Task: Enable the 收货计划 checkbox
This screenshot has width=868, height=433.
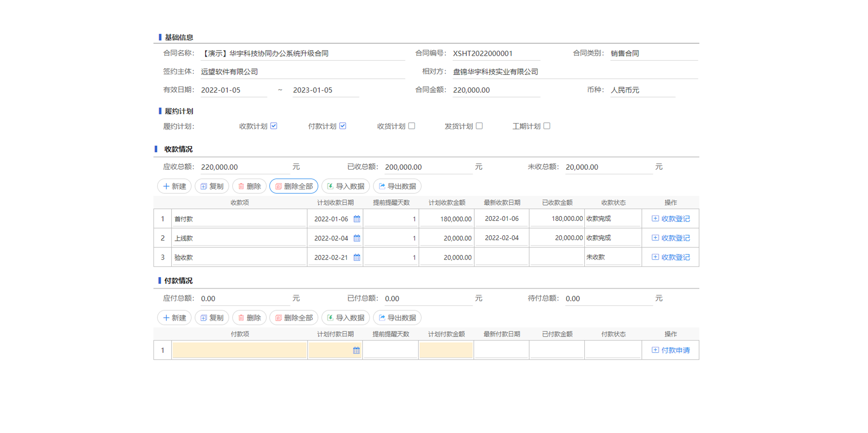Action: coord(411,126)
